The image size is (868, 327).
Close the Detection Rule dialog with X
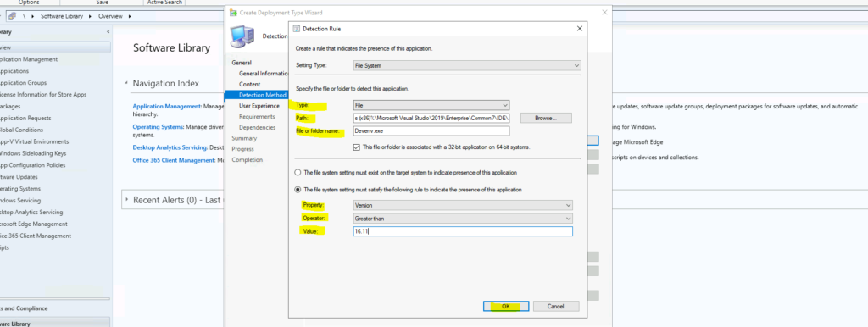(579, 28)
